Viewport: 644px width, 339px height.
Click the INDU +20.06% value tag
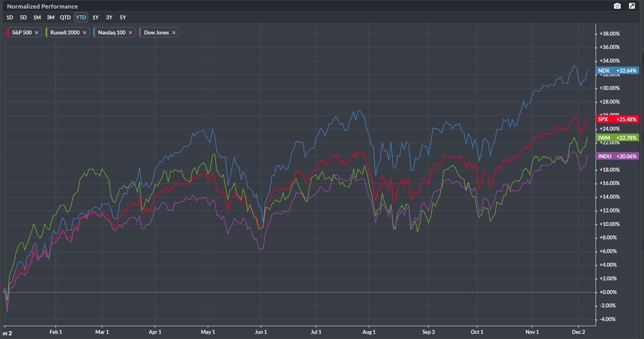pos(617,156)
